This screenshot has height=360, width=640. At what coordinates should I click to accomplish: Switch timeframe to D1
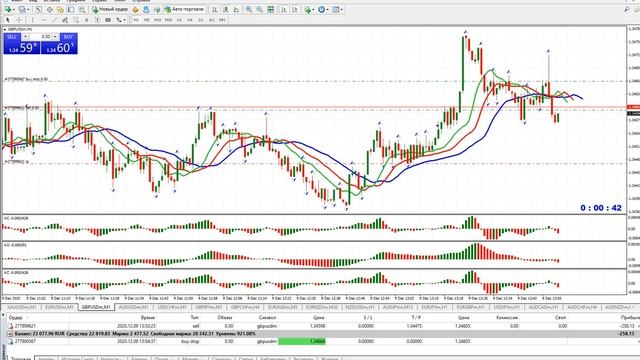[201, 20]
